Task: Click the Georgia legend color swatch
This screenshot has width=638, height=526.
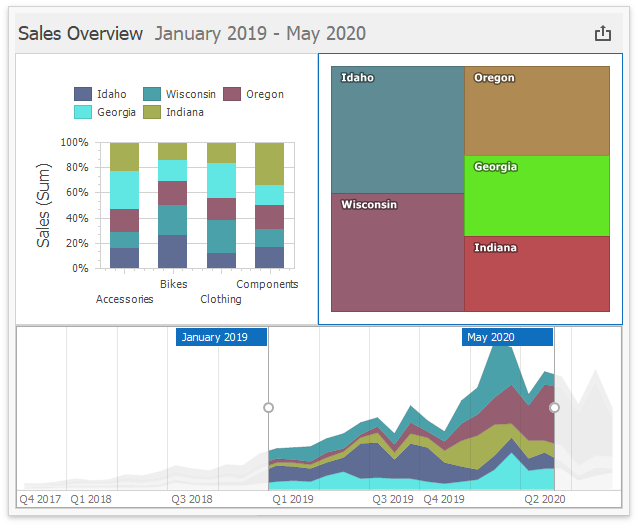Action: (x=84, y=112)
